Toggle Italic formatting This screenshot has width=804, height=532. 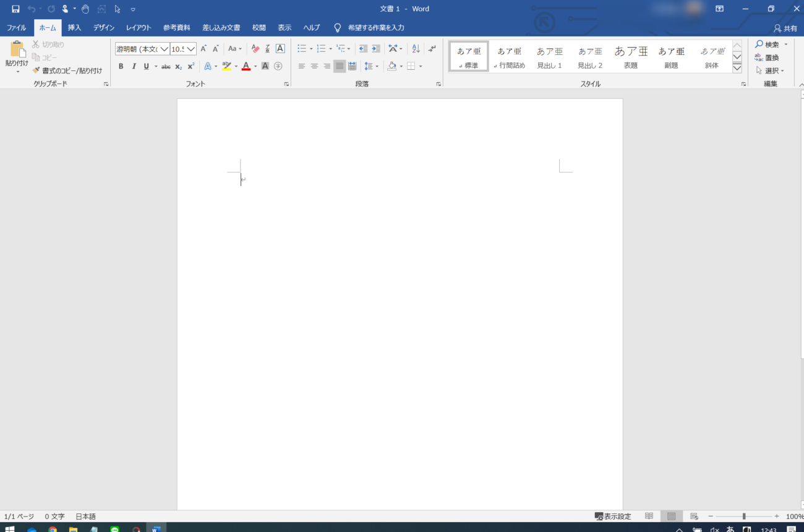(x=134, y=66)
